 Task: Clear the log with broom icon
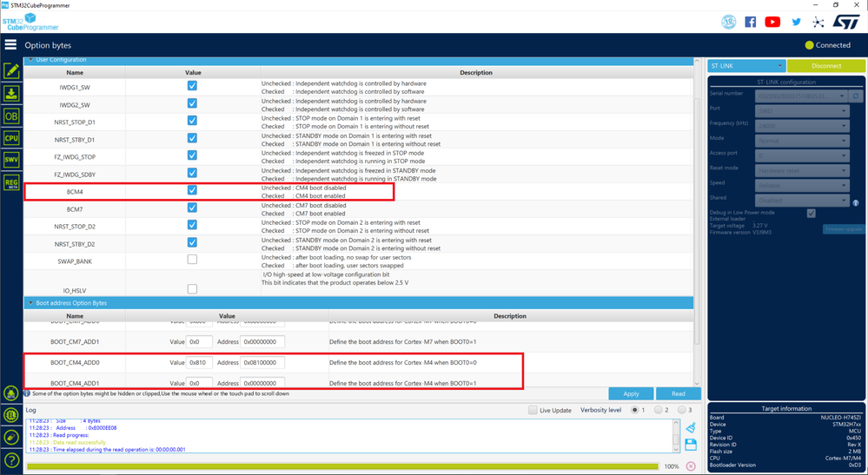[x=690, y=427]
